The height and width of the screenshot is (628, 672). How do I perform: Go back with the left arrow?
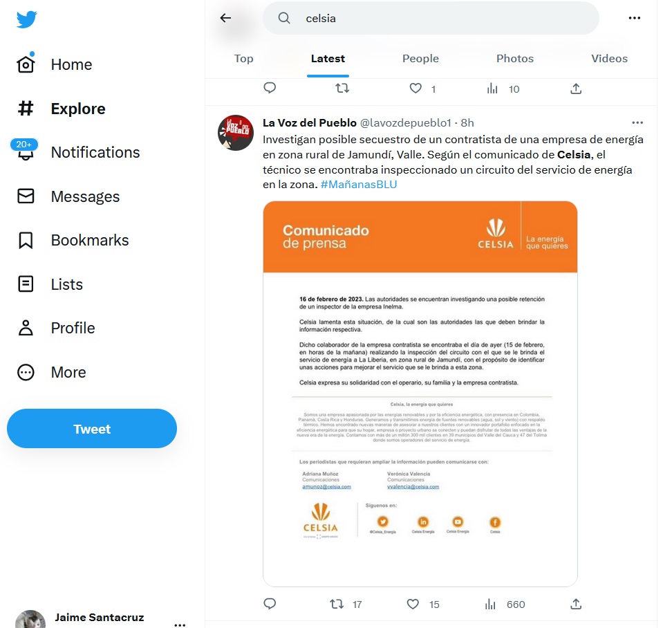[225, 18]
